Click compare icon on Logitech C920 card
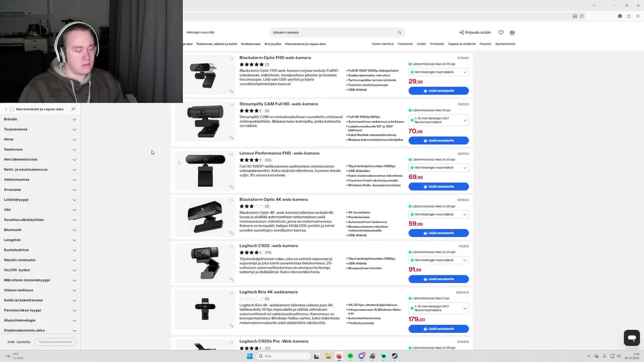This screenshot has width=644, height=362. 231,279
